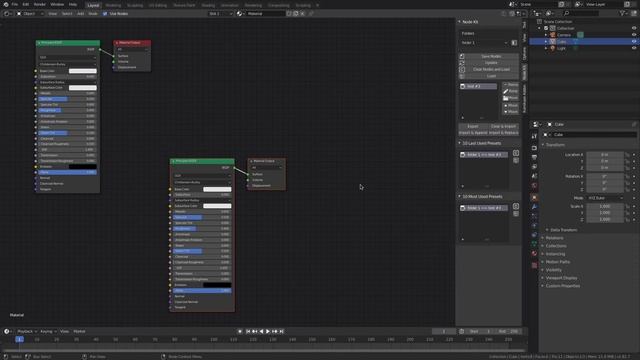Open the Modifiers properties tab icon
This screenshot has height=360, width=640.
(x=534, y=207)
